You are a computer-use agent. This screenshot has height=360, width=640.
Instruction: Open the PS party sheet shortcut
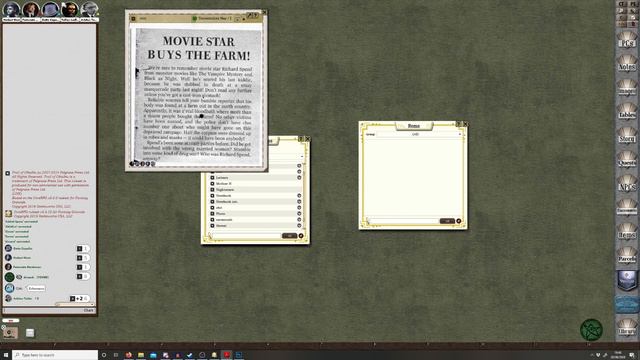[633, 3]
